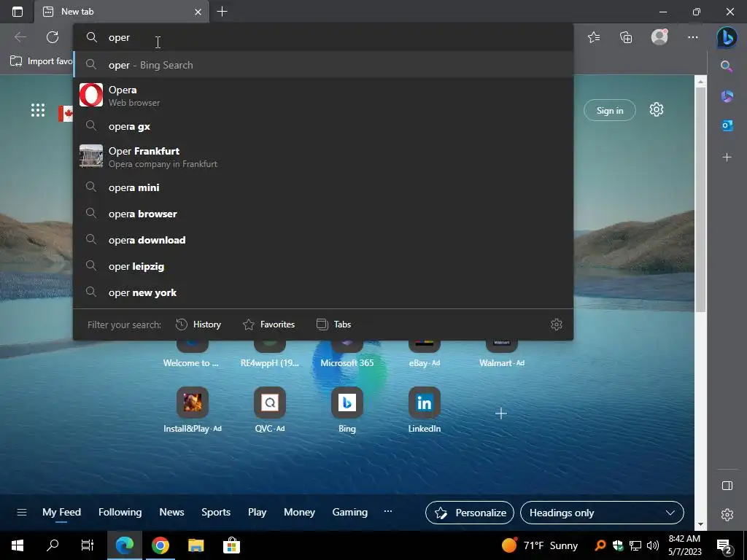This screenshot has height=560, width=747.
Task: Open the Microsoft 365 sidebar icon
Action: (x=727, y=96)
